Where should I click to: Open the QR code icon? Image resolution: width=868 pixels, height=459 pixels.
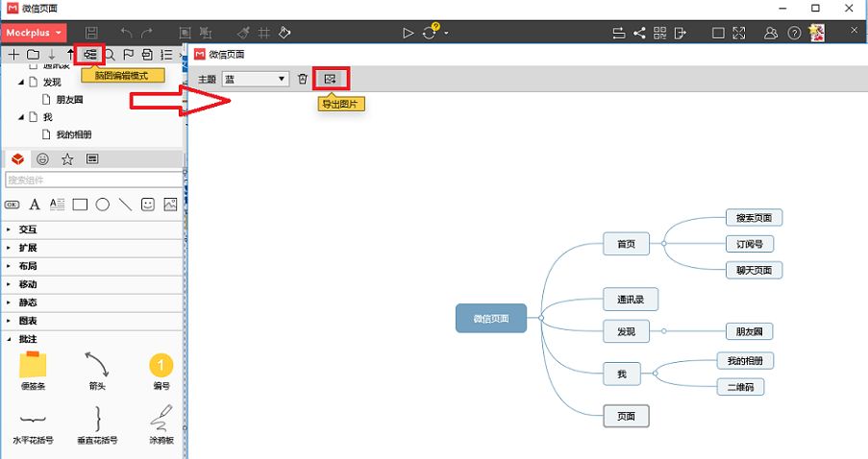click(x=659, y=34)
